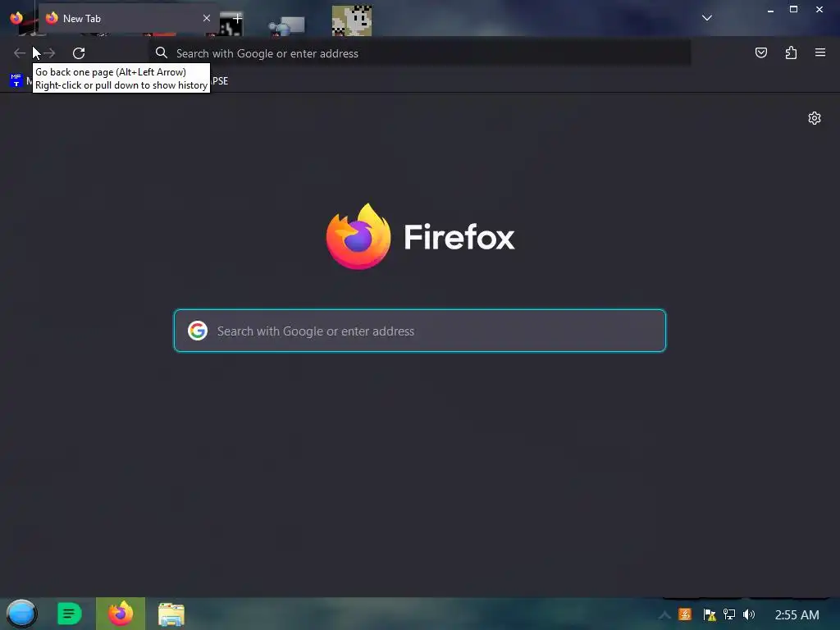Open the Action Center flag icon

click(x=710, y=614)
